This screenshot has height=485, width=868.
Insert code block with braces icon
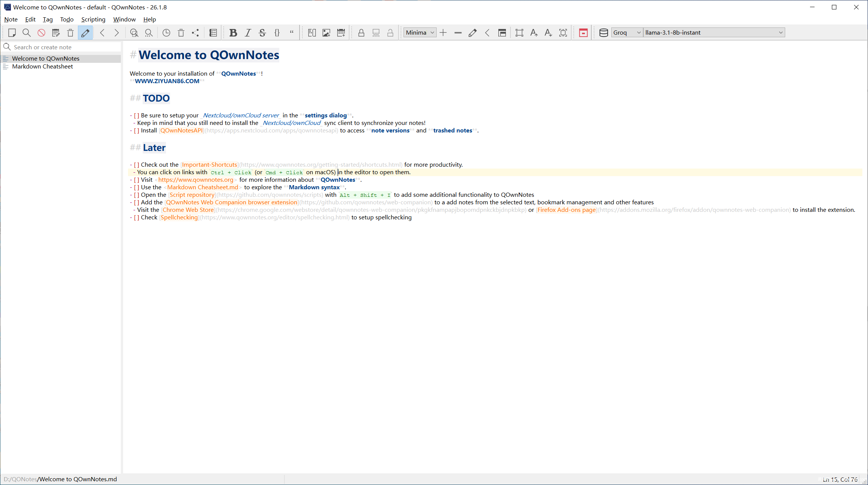(277, 33)
